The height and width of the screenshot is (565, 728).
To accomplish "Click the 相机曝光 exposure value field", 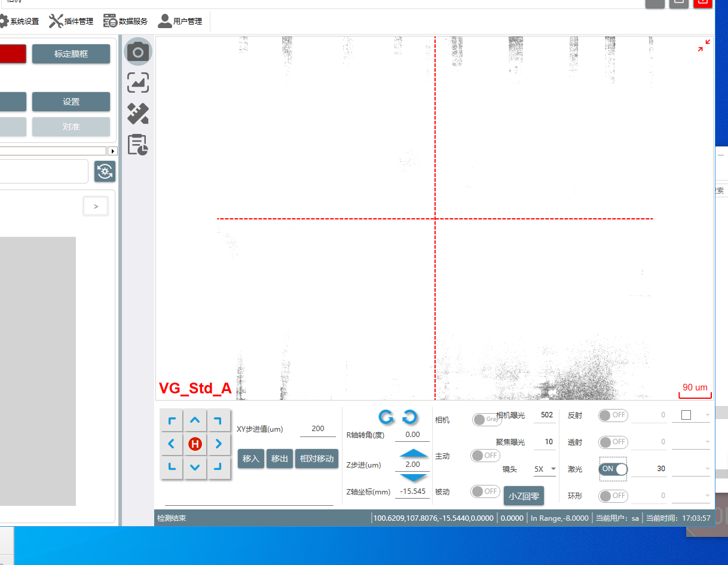I will coord(545,415).
